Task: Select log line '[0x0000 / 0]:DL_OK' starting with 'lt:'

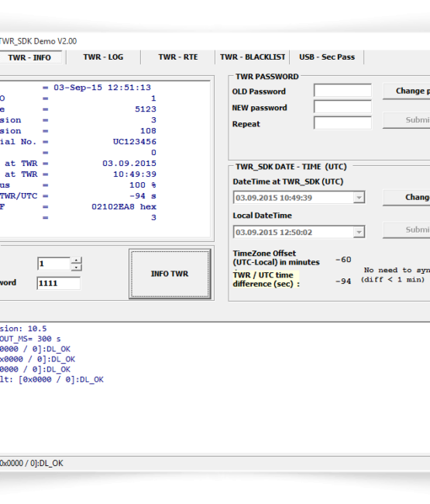Action: (52, 380)
